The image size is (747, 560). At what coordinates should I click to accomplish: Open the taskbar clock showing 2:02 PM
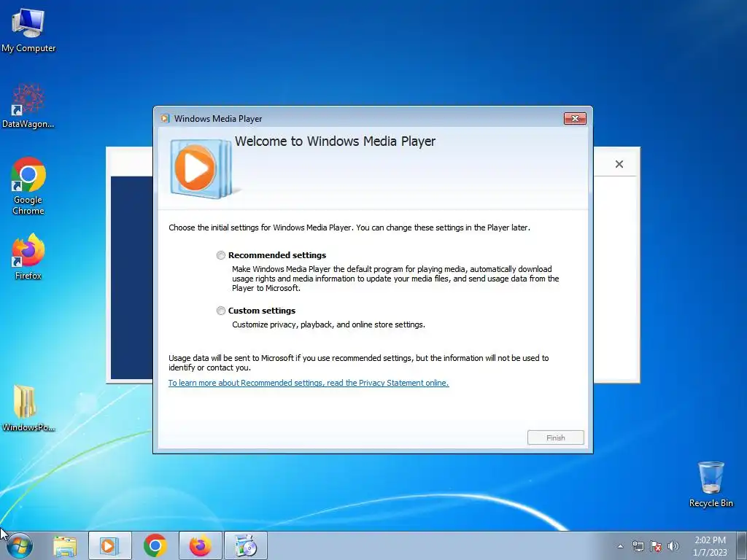click(x=710, y=546)
